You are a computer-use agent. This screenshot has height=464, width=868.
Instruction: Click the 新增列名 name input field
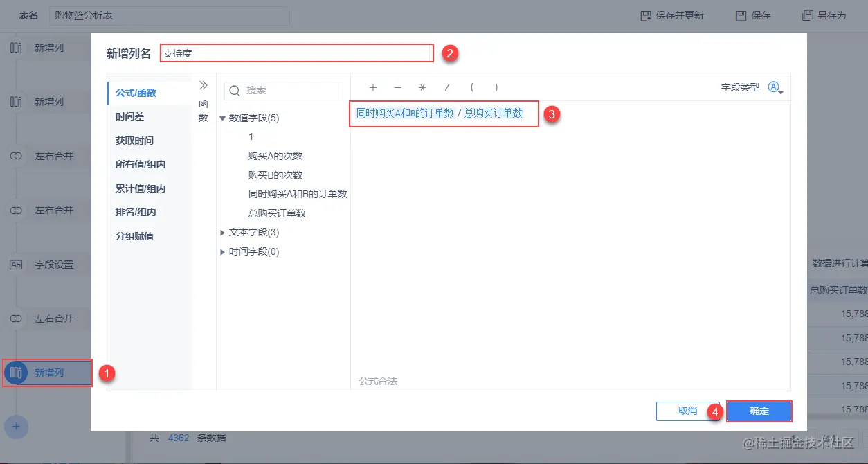[296, 53]
